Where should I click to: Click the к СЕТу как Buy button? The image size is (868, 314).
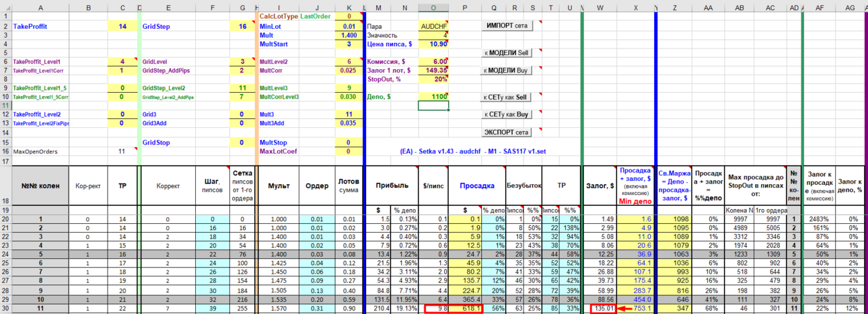[507, 114]
